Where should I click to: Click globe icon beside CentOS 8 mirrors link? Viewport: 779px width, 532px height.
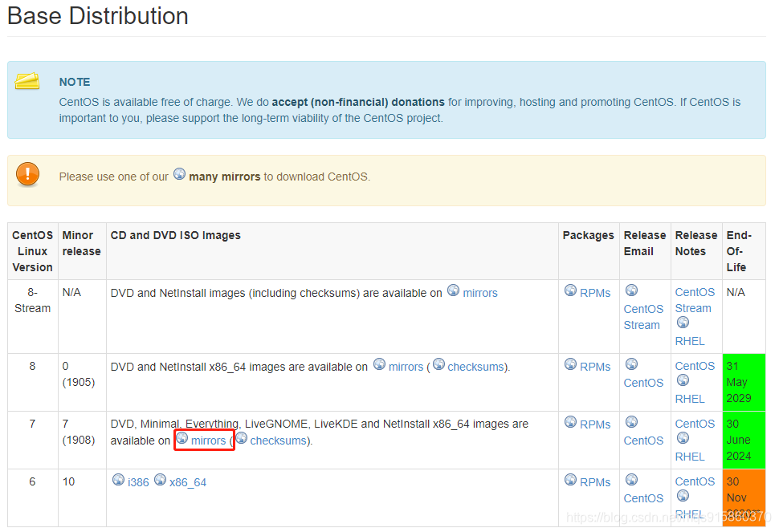[379, 364]
